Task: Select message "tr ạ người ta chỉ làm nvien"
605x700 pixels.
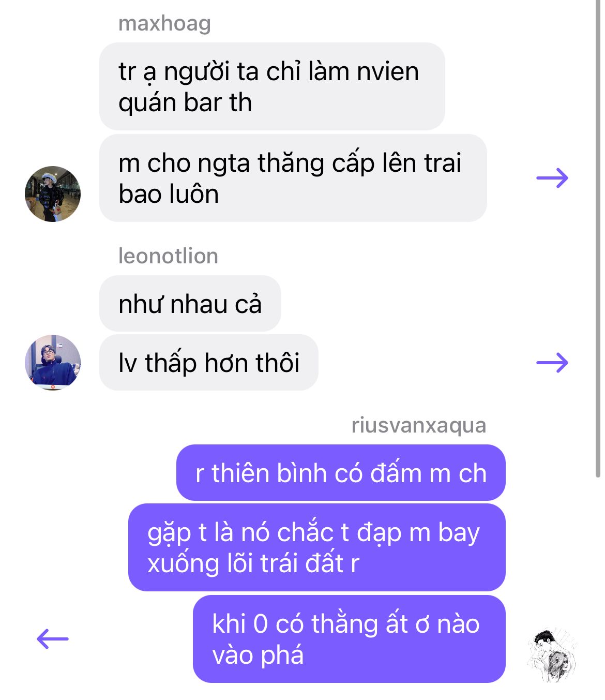Action: [x=272, y=86]
